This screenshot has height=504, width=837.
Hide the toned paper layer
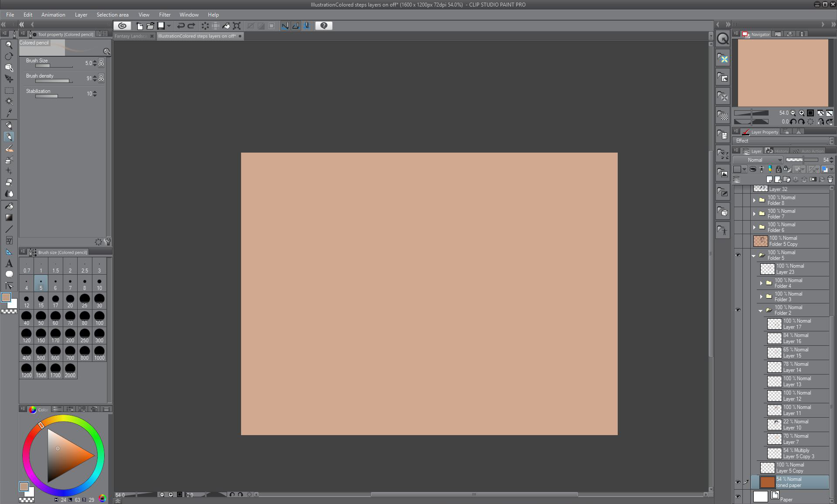point(738,482)
